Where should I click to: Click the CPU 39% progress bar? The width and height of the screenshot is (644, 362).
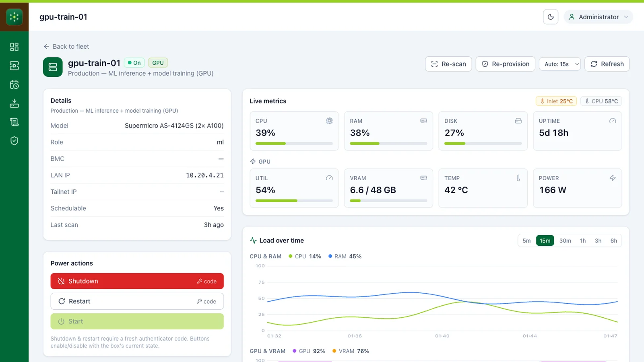[294, 143]
